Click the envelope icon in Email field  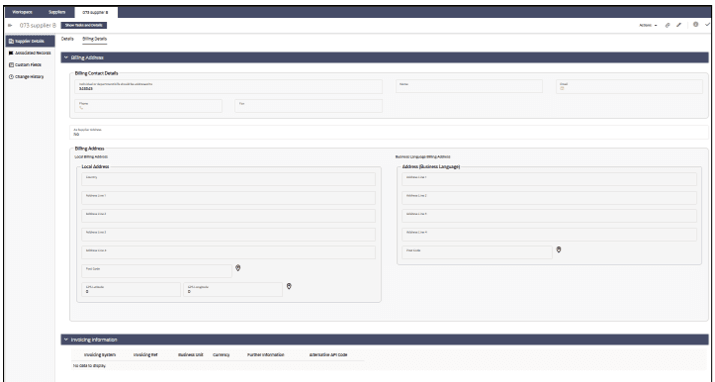[562, 88]
